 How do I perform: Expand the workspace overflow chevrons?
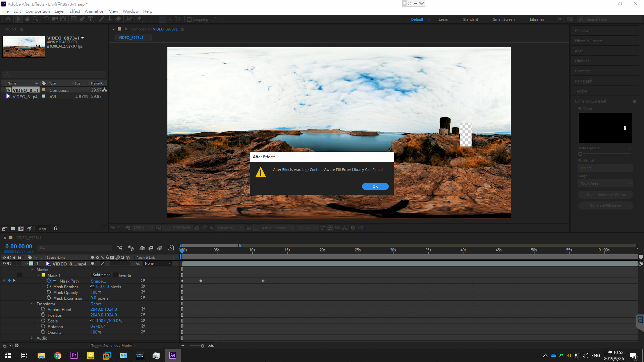(559, 19)
